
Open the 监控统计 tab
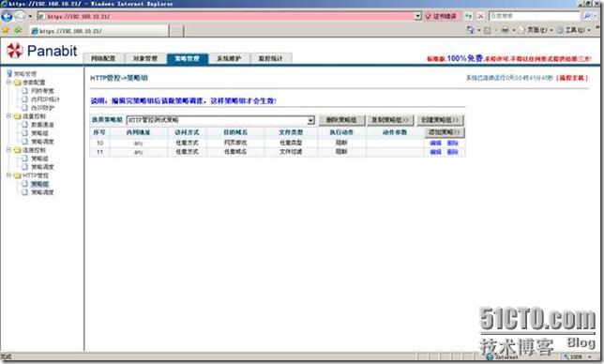click(270, 58)
